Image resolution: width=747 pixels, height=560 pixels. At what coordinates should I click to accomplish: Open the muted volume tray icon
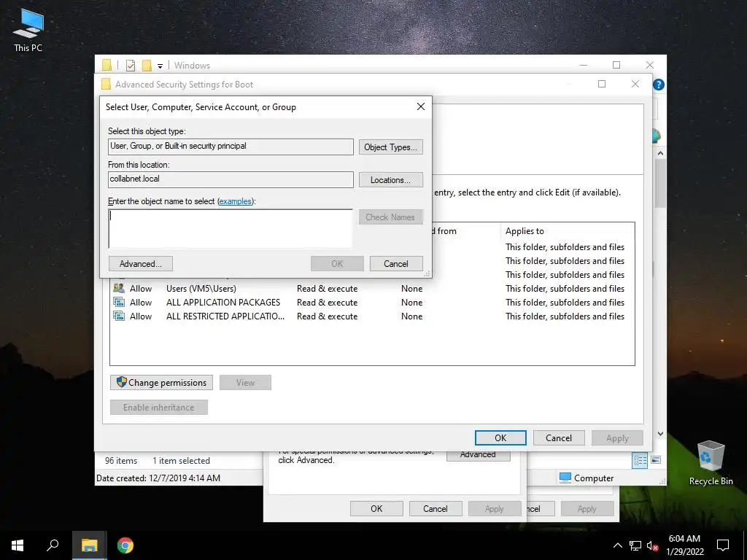coord(652,545)
